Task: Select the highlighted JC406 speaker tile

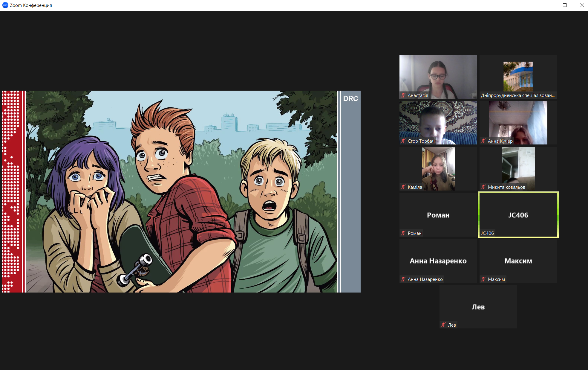Action: [518, 215]
